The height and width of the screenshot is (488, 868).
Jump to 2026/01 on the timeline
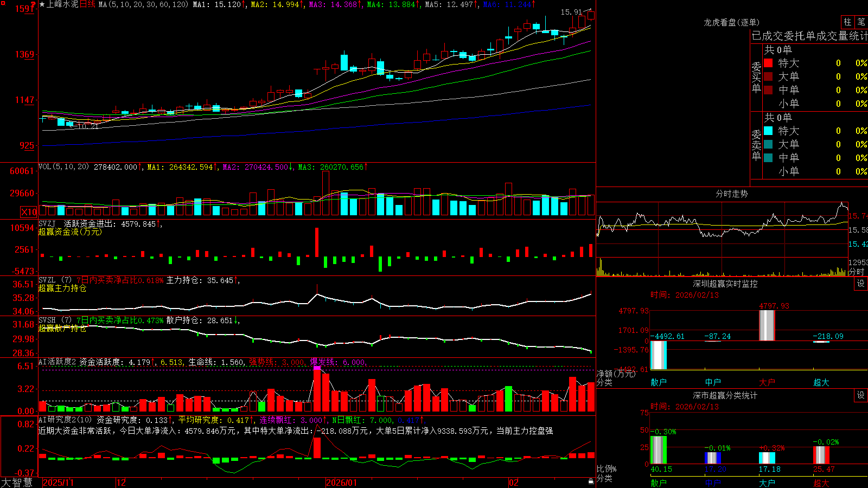(x=341, y=483)
